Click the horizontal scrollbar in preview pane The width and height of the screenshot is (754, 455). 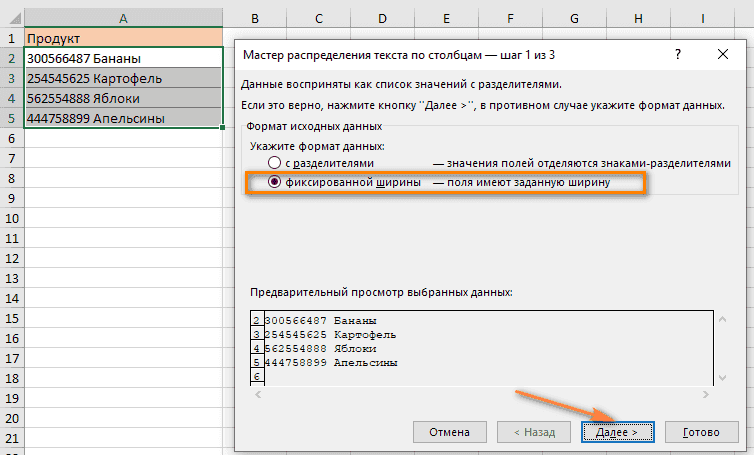click(x=480, y=394)
